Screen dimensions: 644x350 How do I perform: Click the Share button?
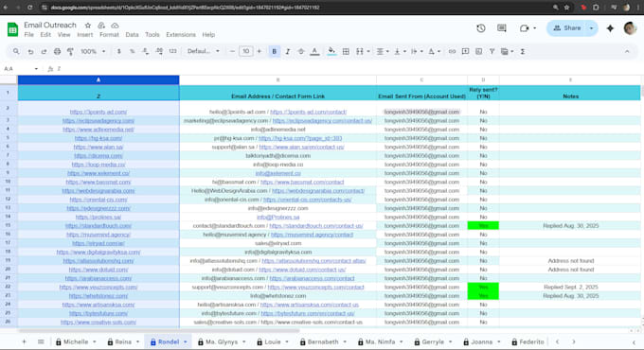[567, 27]
